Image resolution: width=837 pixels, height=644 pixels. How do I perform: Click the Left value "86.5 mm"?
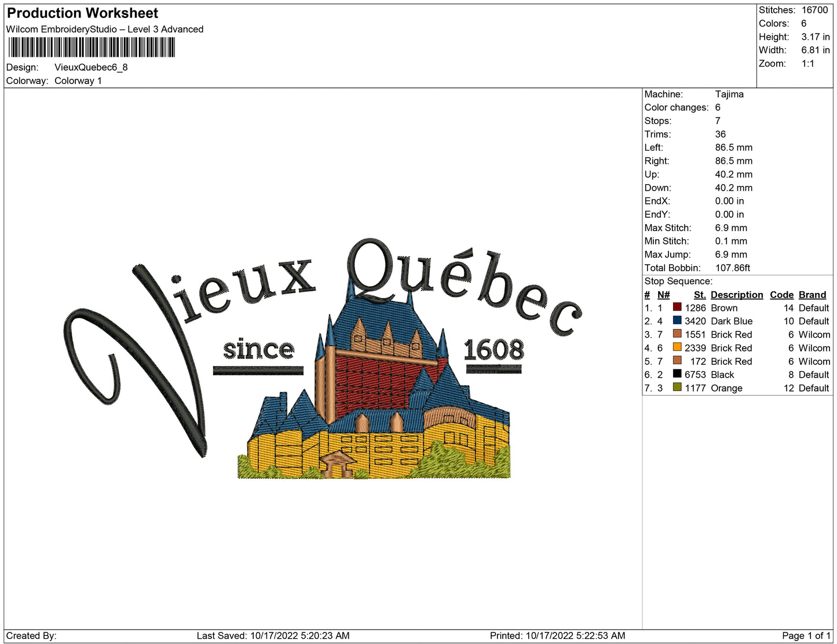734,147
